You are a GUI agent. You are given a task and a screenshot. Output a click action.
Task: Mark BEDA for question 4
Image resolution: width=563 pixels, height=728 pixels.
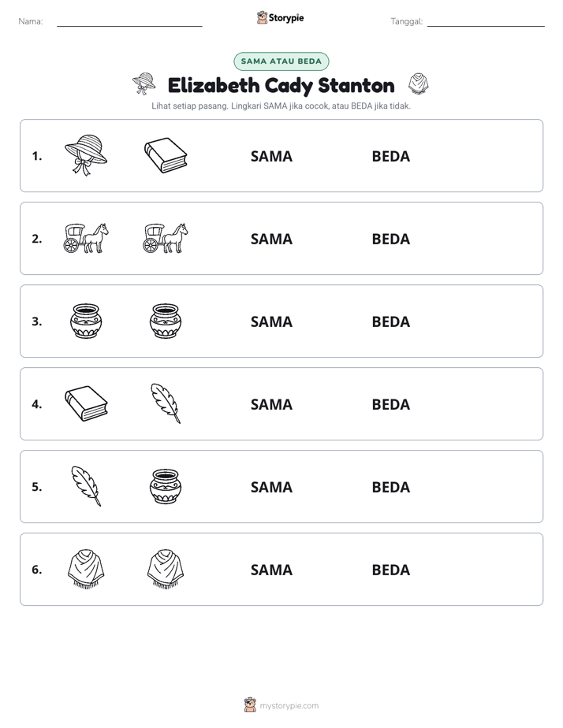(390, 404)
